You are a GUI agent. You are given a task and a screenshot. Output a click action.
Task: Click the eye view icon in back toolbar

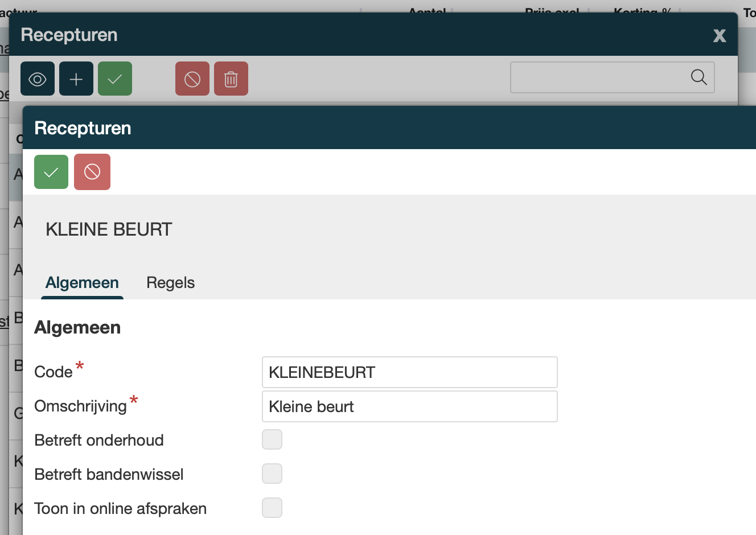click(38, 79)
